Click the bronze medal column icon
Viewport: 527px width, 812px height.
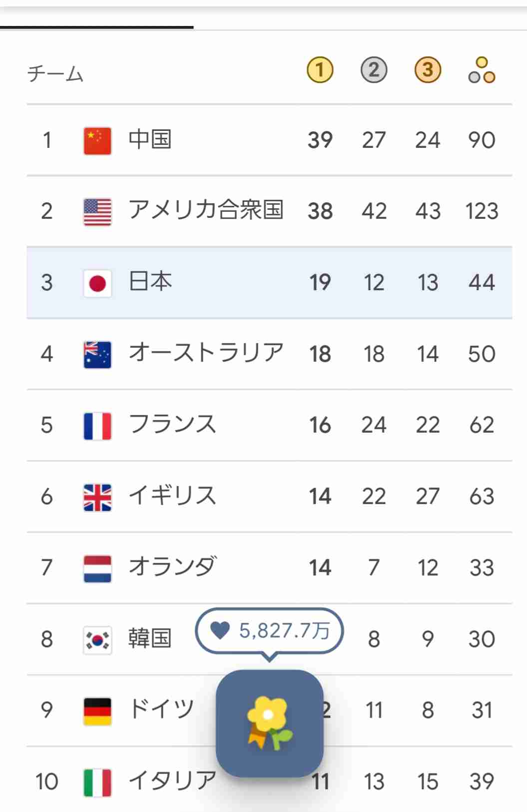(428, 70)
